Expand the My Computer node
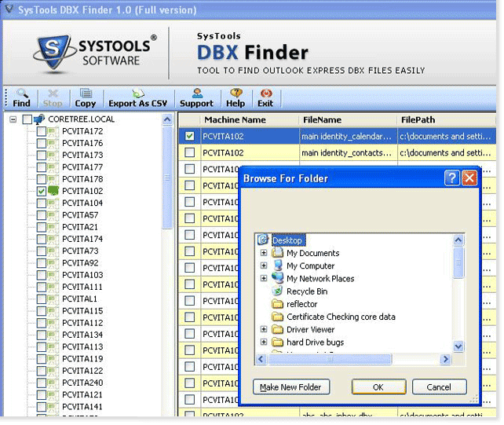Screen dimensions: 504x425 (264, 266)
